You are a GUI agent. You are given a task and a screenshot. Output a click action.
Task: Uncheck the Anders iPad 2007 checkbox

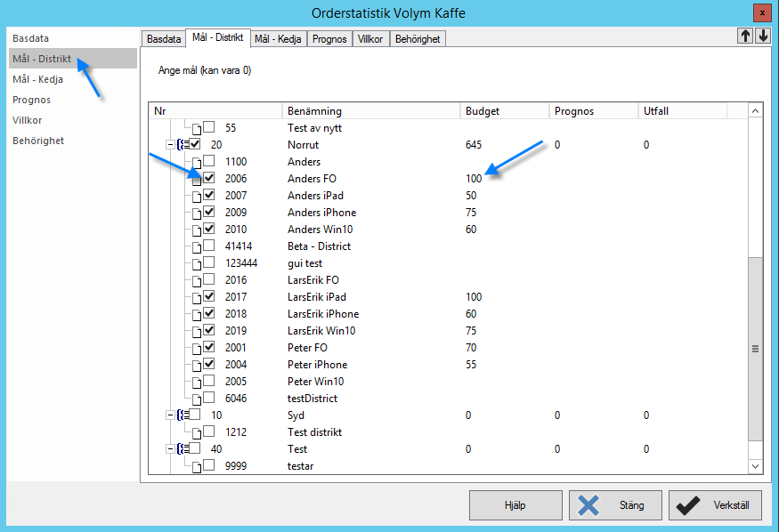point(208,195)
